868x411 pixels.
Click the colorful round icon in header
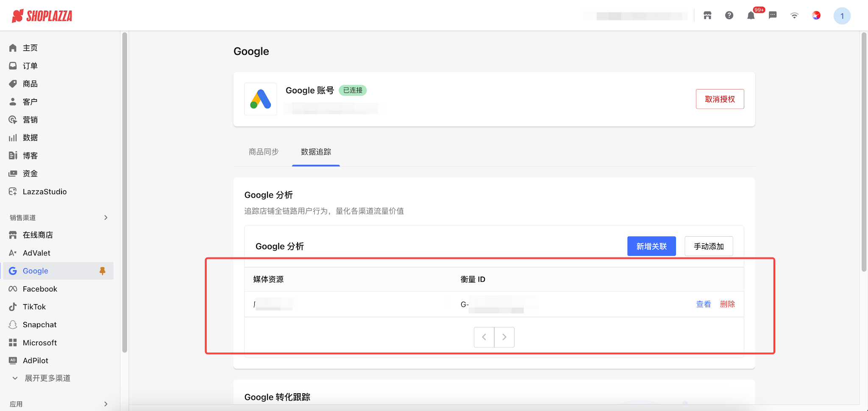click(x=816, y=16)
